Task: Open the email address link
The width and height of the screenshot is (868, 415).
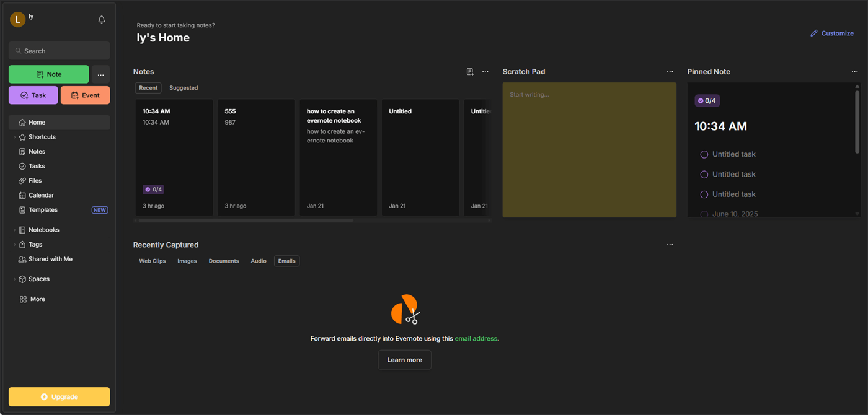Action: coord(476,339)
